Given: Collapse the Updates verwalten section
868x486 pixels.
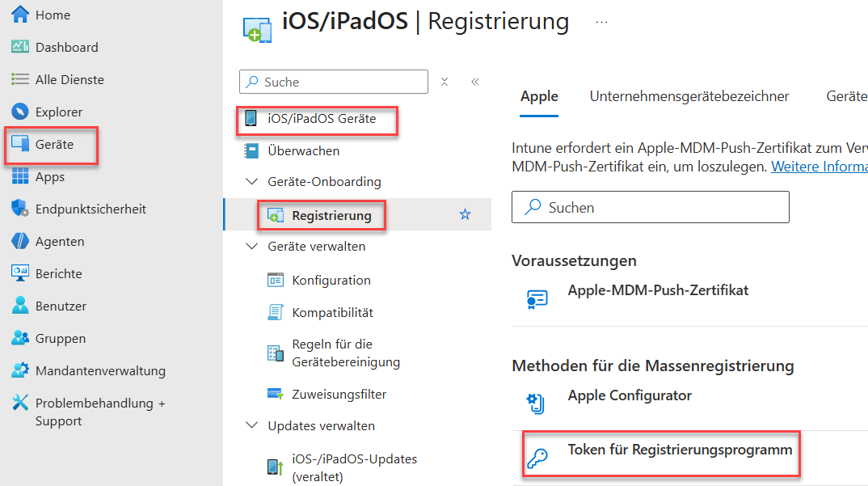Looking at the screenshot, I should pyautogui.click(x=251, y=426).
